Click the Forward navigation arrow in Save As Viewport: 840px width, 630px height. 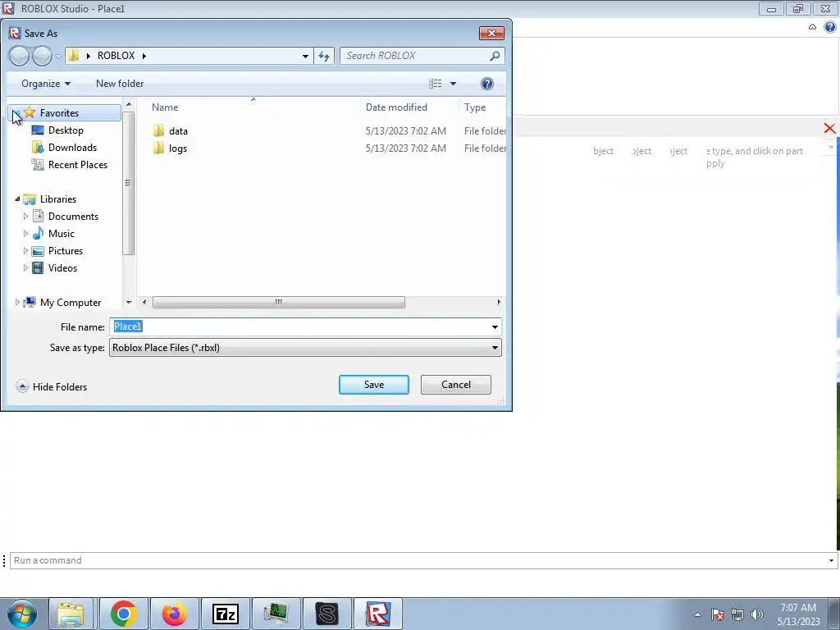[42, 56]
